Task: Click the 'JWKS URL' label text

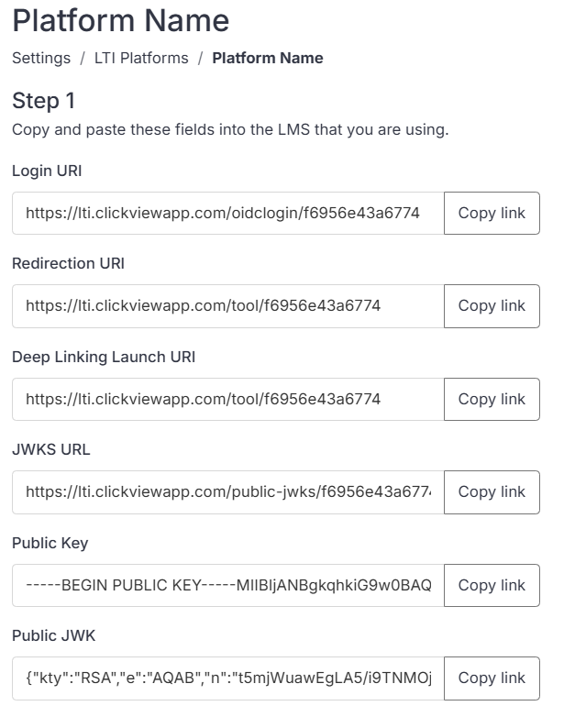Action: (51, 449)
